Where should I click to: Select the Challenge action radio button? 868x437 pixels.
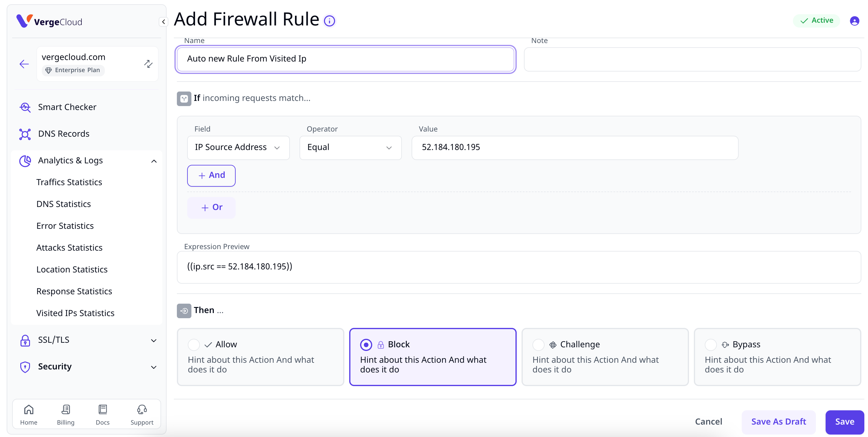[538, 345]
